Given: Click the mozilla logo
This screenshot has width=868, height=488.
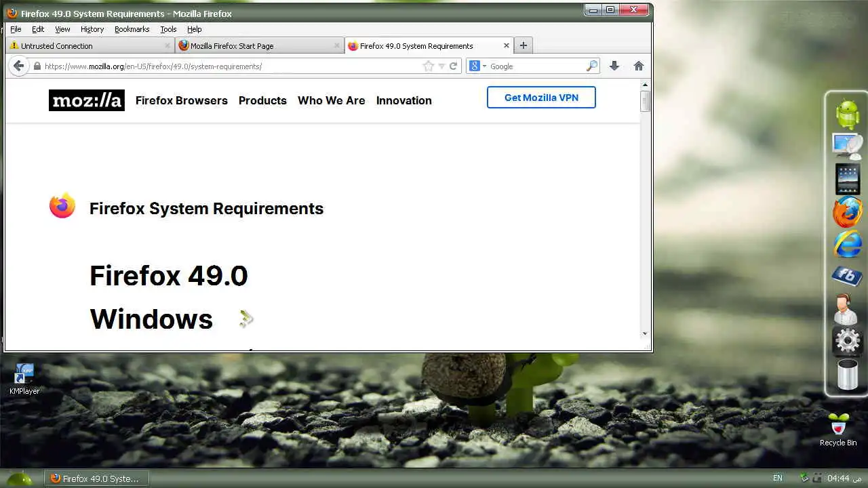Looking at the screenshot, I should pos(87,100).
